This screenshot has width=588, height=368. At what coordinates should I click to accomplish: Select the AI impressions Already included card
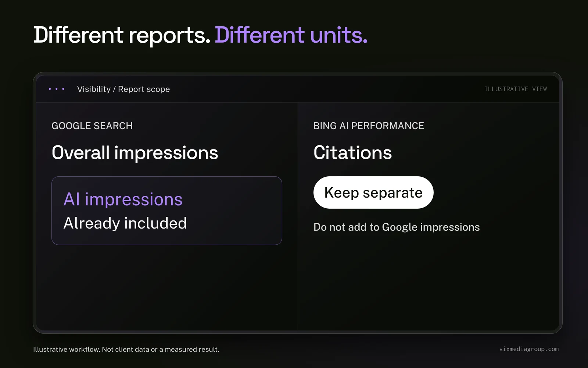tap(167, 210)
